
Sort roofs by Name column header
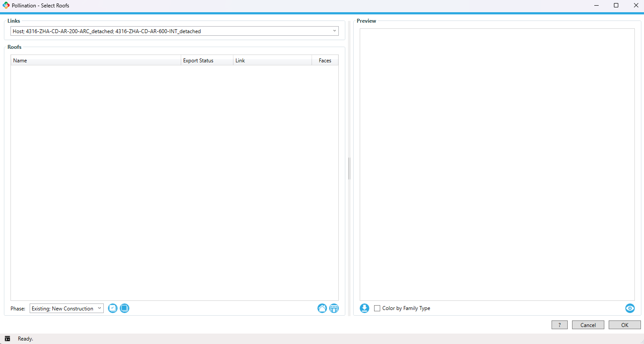(x=95, y=61)
